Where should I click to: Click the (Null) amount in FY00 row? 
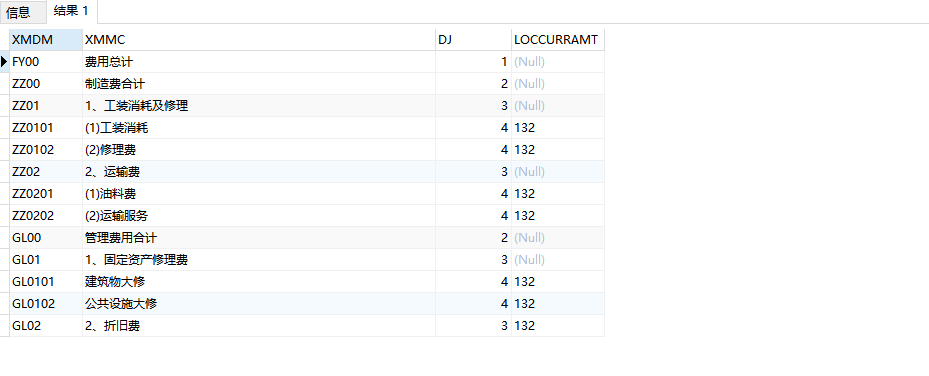point(558,62)
